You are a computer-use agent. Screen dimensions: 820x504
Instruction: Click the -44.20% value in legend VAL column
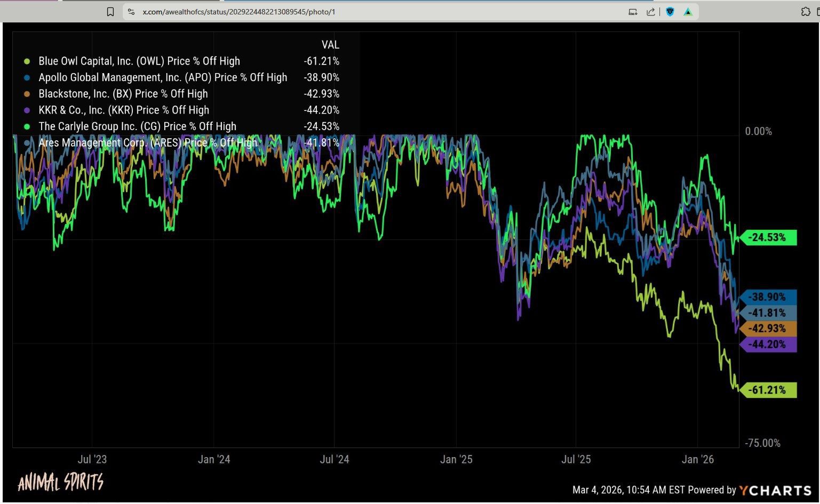tap(322, 110)
